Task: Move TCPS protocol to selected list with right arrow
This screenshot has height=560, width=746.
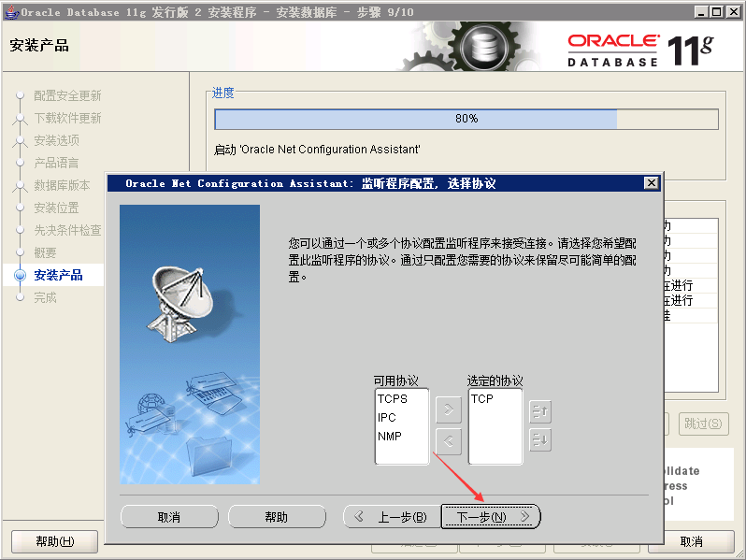Action: tap(449, 409)
